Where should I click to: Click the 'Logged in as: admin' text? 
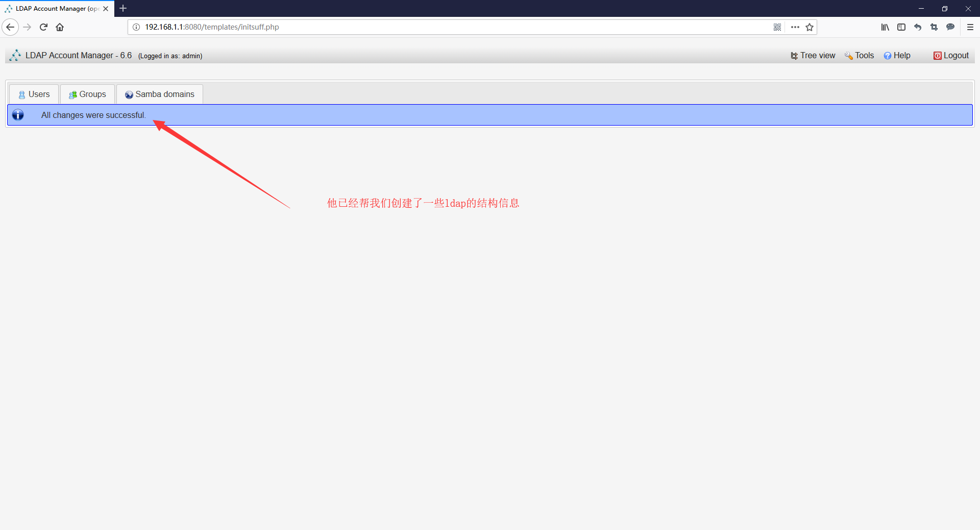point(170,56)
